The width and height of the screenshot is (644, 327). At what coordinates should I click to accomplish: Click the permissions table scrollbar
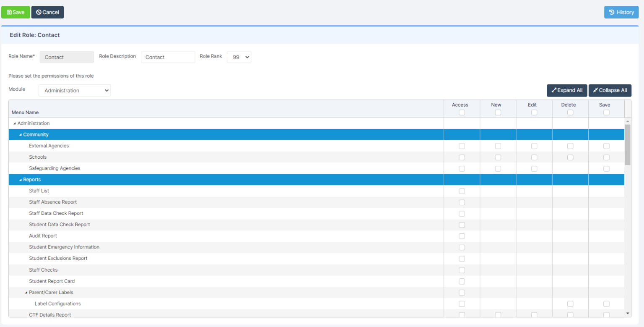point(628,143)
